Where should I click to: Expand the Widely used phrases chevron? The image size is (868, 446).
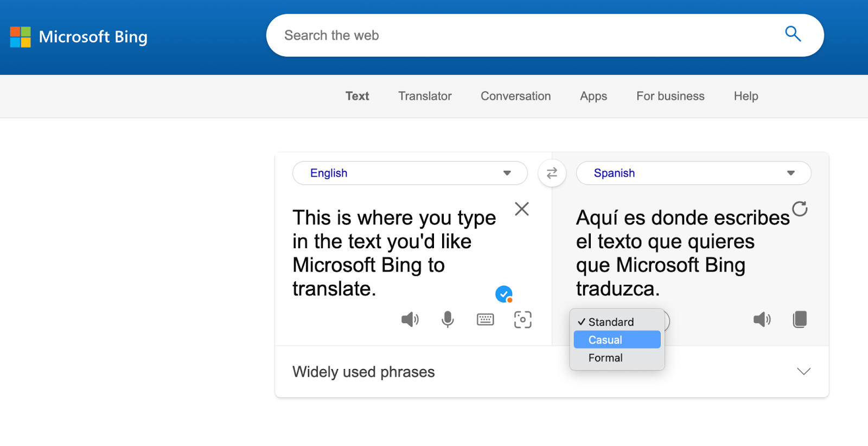803,371
